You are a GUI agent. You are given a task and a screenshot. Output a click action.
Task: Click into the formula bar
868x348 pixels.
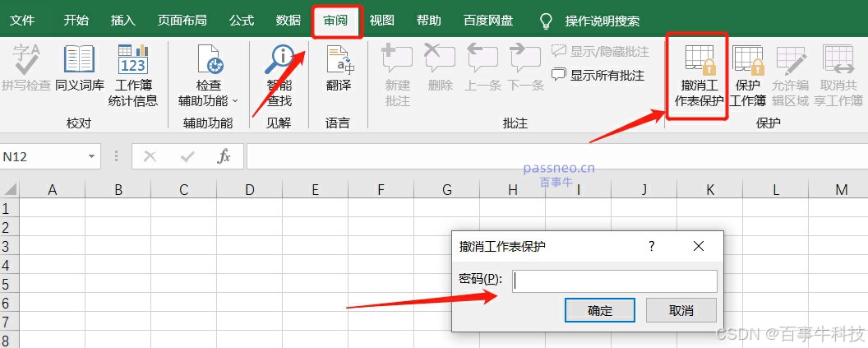(557, 157)
